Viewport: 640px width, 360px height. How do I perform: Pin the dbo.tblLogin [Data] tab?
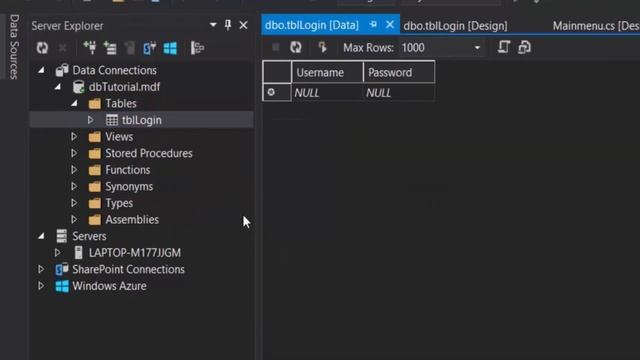click(373, 24)
